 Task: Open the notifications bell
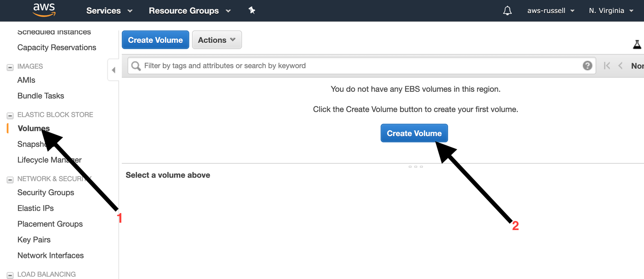(507, 11)
